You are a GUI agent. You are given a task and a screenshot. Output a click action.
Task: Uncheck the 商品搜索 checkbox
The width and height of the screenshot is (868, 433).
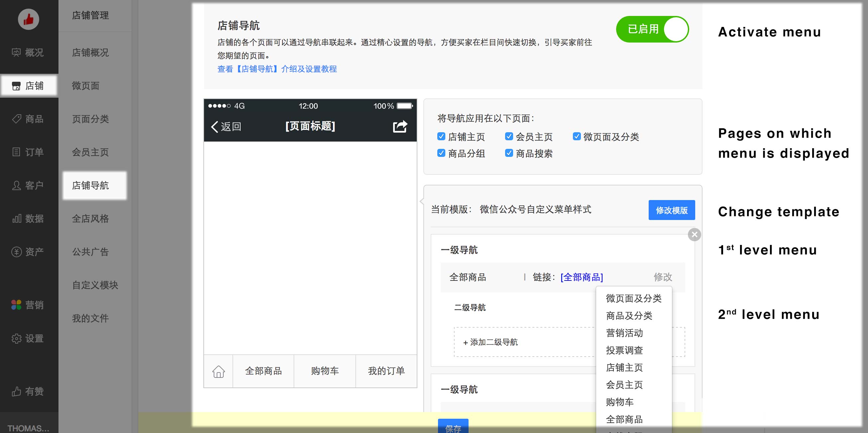point(509,153)
